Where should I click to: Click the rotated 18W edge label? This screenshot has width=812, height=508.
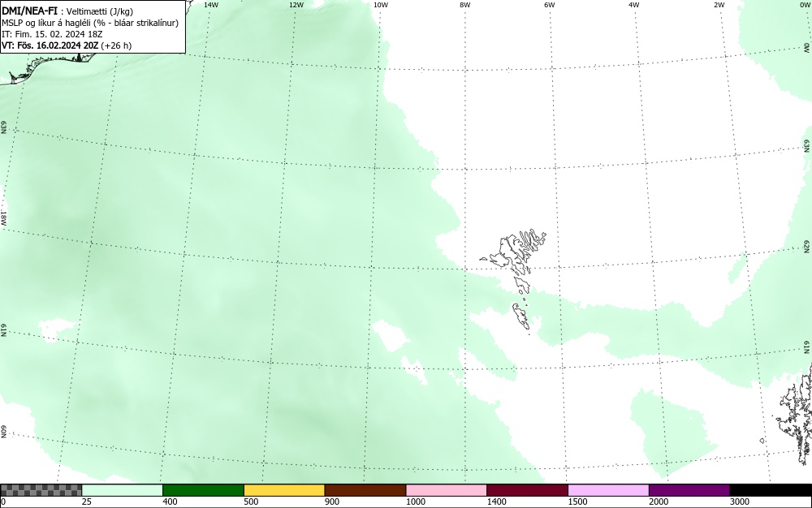click(3, 217)
